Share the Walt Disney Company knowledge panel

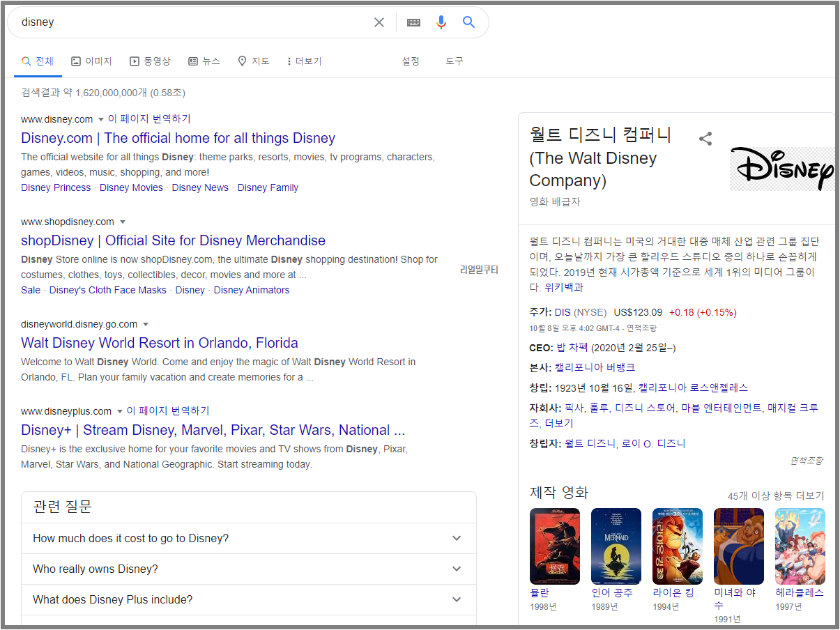(705, 138)
